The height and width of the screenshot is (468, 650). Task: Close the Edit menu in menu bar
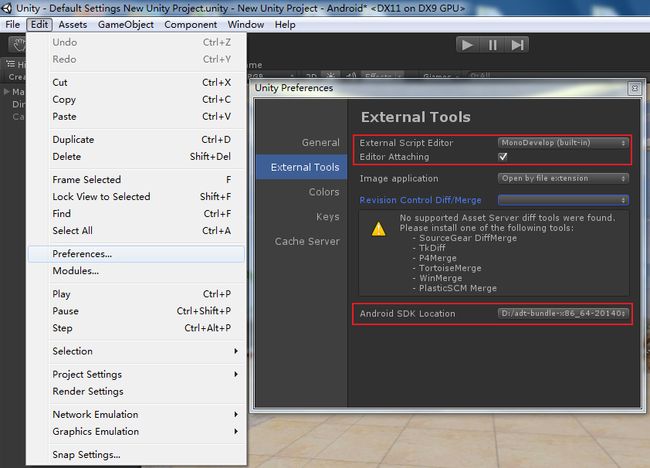(39, 25)
